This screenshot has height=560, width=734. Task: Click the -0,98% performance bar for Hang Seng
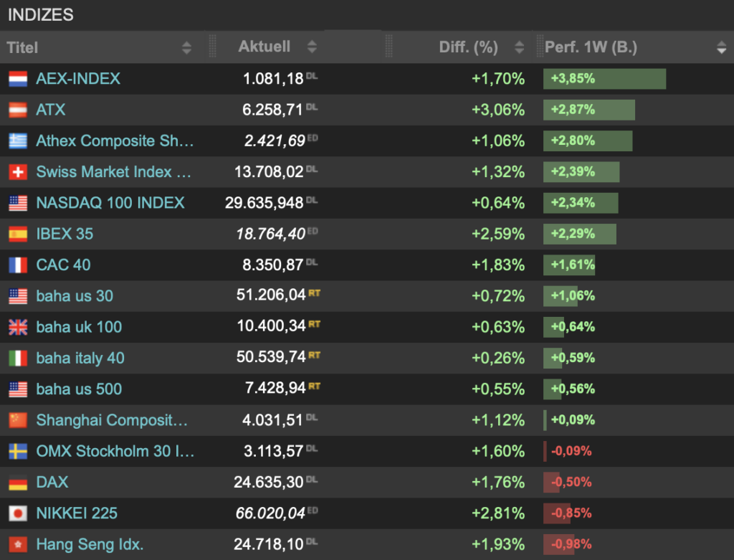pos(558,544)
